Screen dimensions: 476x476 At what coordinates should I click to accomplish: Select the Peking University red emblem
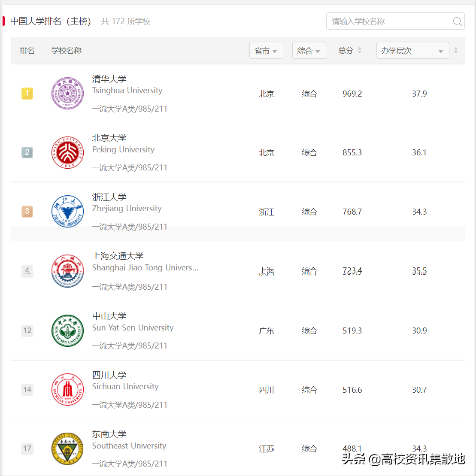[x=67, y=152]
